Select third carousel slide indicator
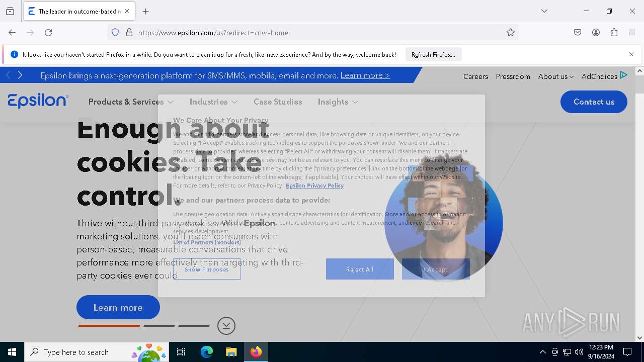 (194, 326)
